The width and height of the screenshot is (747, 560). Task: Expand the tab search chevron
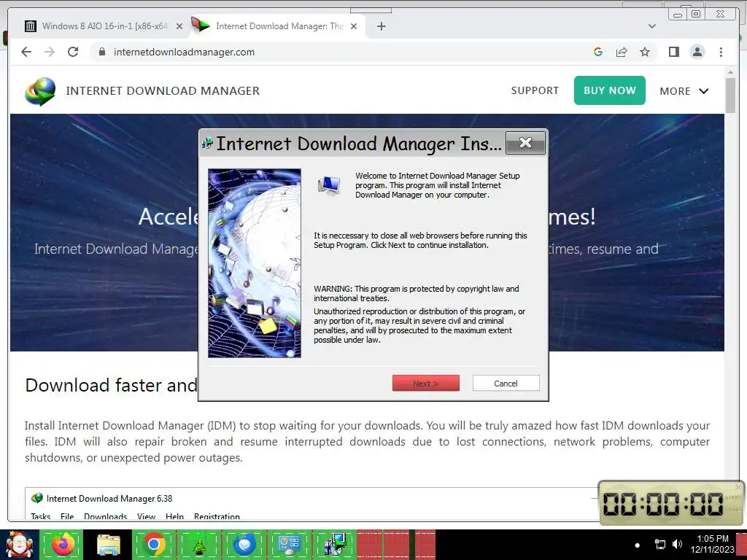tap(652, 26)
